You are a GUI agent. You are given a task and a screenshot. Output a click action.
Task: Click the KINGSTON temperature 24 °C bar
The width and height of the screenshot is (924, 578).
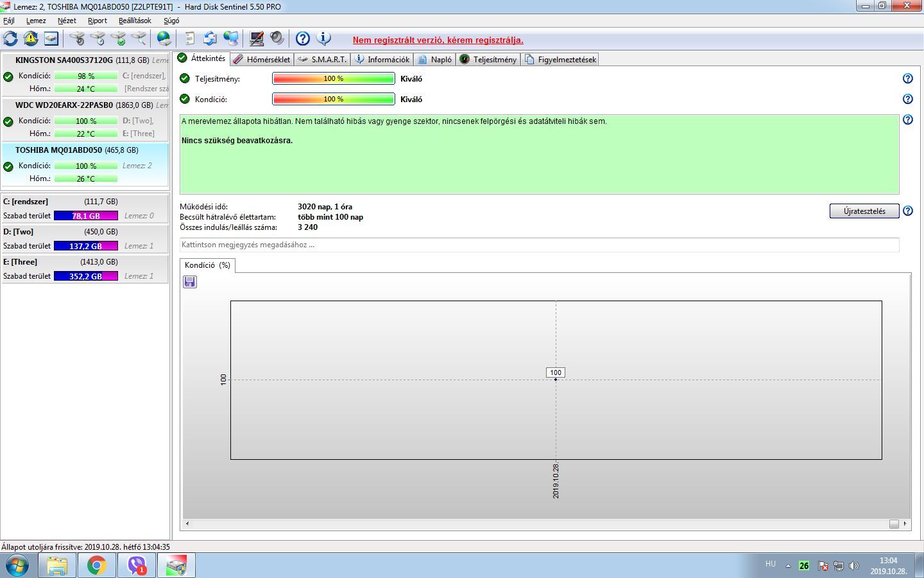coord(86,89)
